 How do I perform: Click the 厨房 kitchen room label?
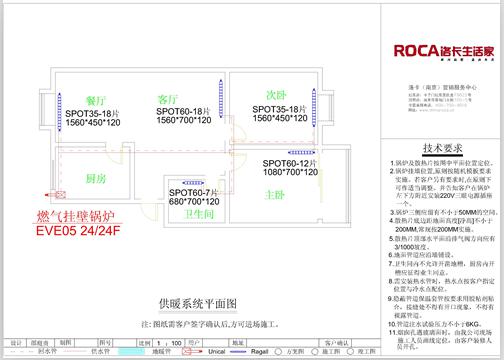pyautogui.click(x=96, y=179)
